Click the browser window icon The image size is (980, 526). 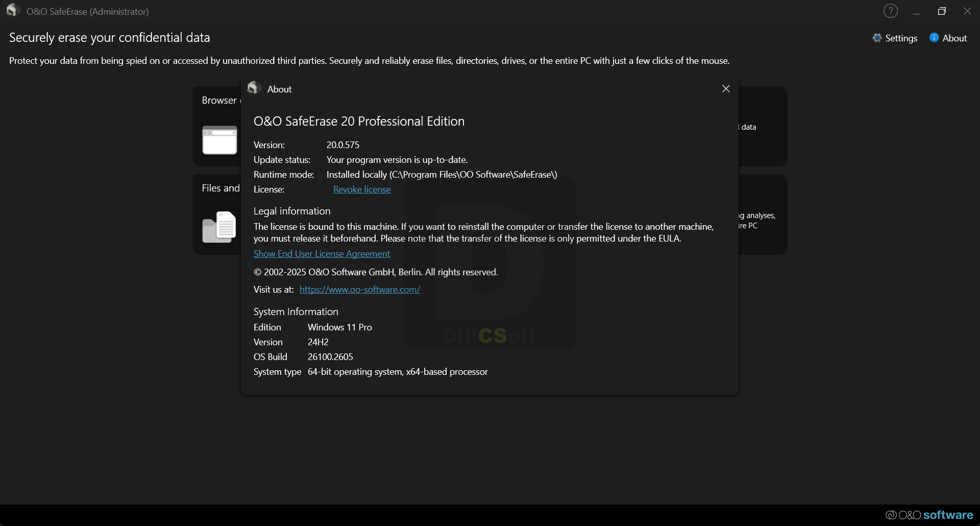pos(219,140)
